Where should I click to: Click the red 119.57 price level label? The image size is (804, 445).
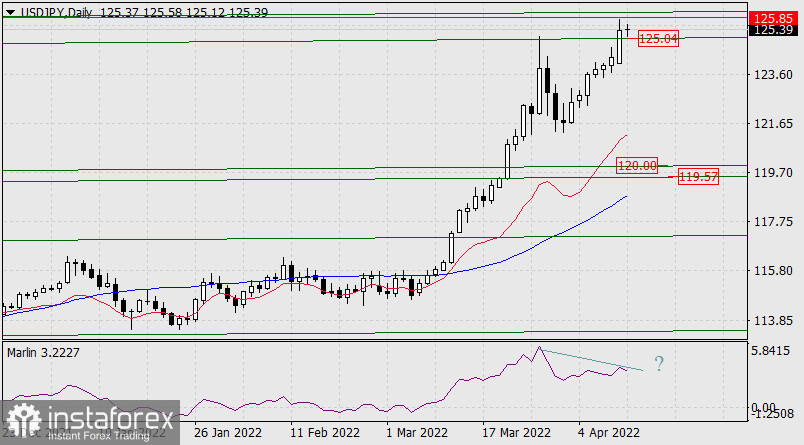click(698, 177)
